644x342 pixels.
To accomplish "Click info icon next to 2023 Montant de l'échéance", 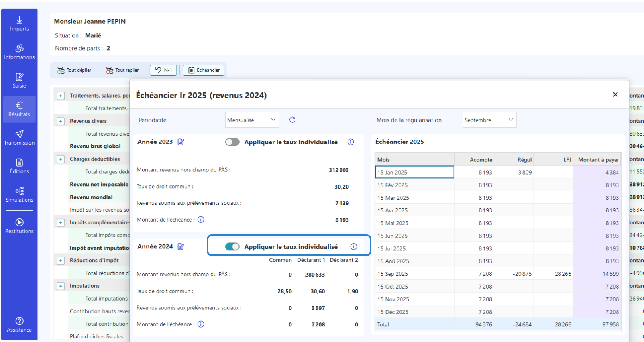I will (x=201, y=220).
